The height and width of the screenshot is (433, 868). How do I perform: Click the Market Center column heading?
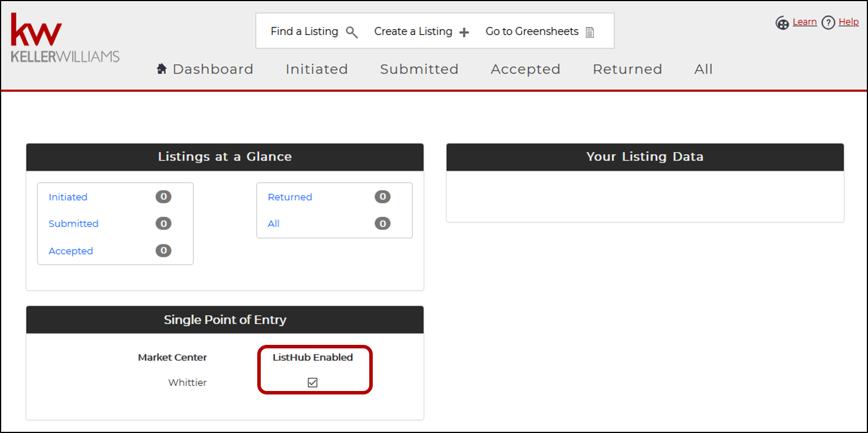coord(173,357)
